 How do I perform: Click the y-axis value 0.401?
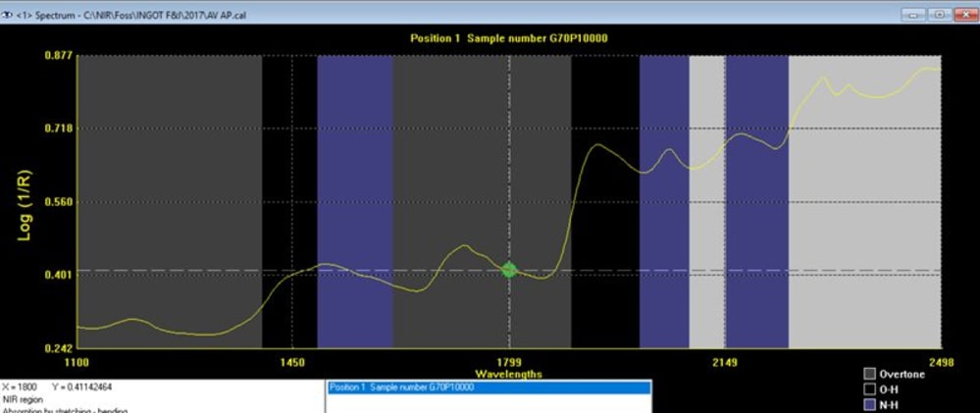point(61,275)
